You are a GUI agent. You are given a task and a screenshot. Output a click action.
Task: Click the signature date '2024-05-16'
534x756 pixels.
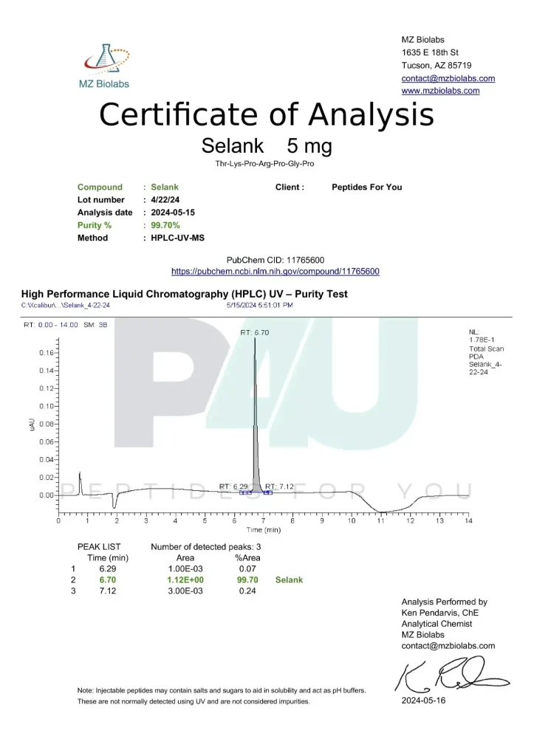click(423, 701)
